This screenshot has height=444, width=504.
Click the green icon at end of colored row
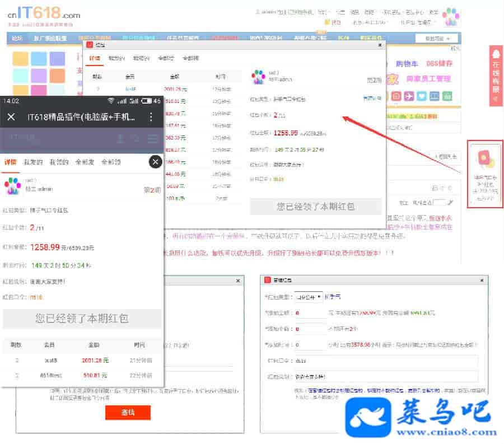tap(447, 96)
